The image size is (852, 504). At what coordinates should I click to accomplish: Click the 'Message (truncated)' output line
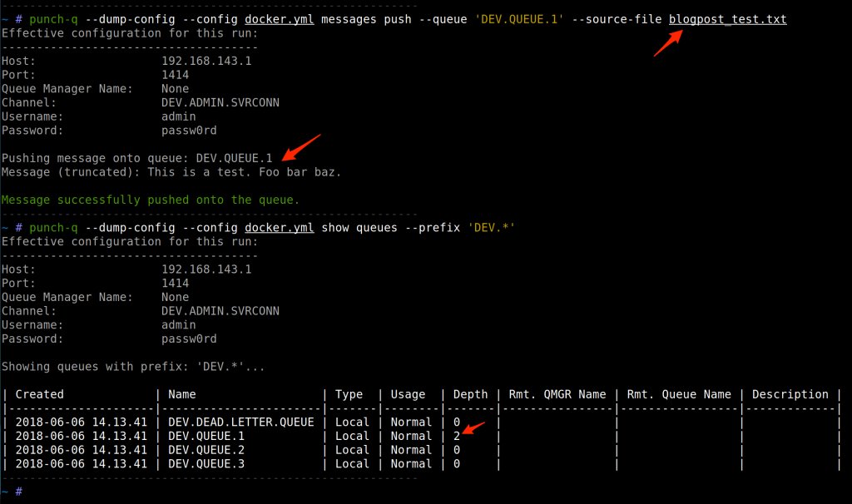[171, 172]
